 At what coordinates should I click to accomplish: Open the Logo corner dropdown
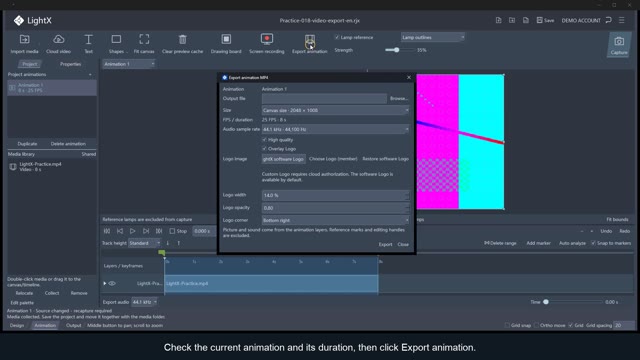[335, 220]
